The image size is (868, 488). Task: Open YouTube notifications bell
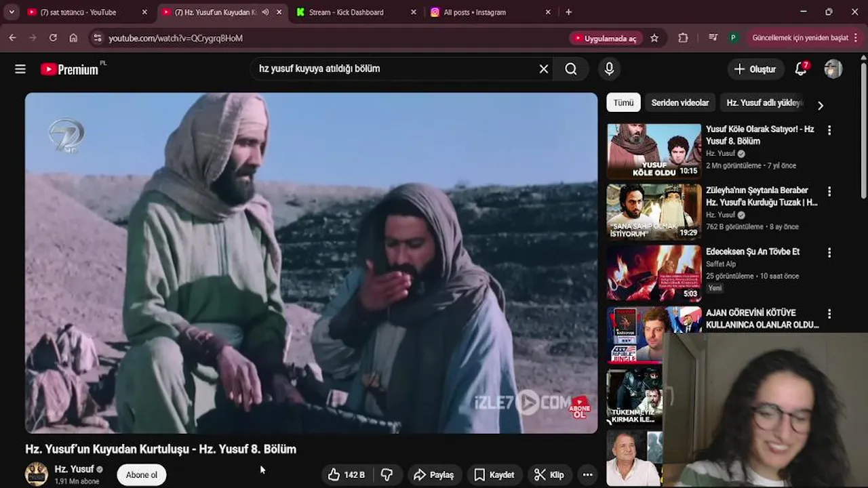point(801,69)
